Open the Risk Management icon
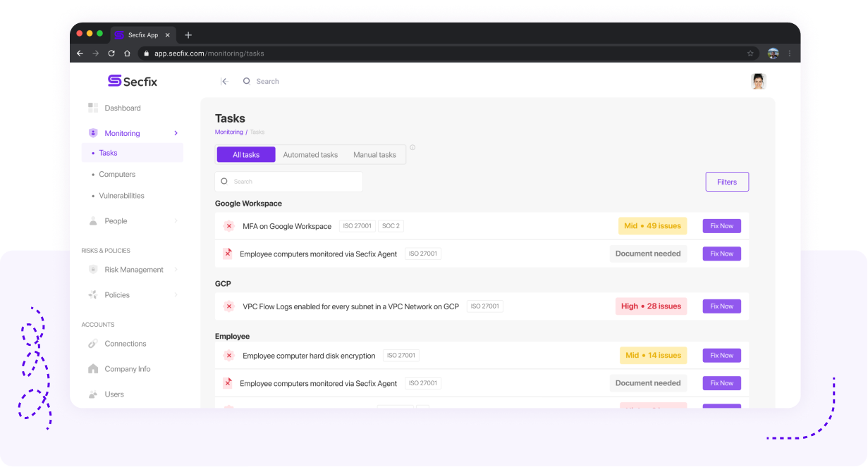 click(93, 270)
